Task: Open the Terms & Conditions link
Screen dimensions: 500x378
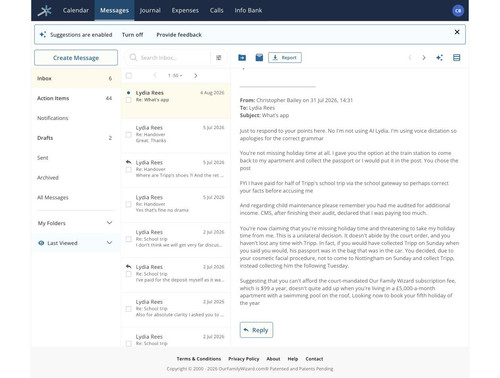Action: [199, 359]
